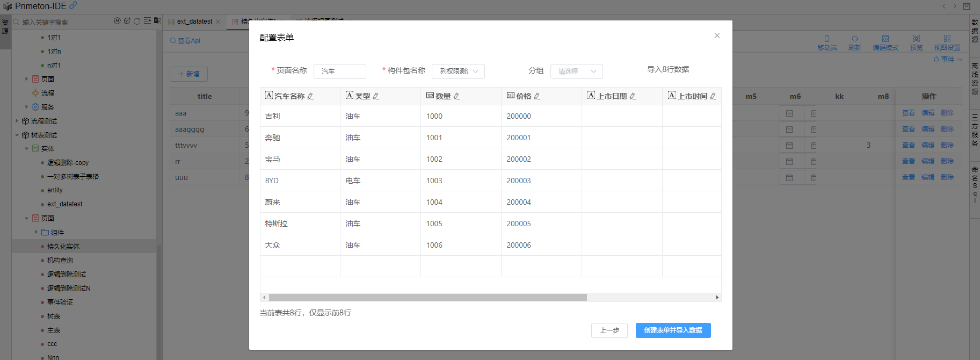Close the 配置表单 dialog
Viewport: 980px width, 360px height.
pyautogui.click(x=717, y=35)
